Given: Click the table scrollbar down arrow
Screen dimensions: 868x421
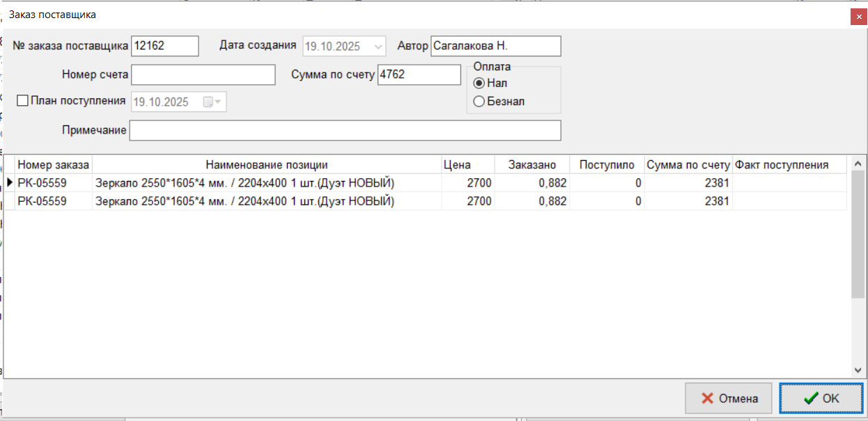Looking at the screenshot, I should coord(858,370).
